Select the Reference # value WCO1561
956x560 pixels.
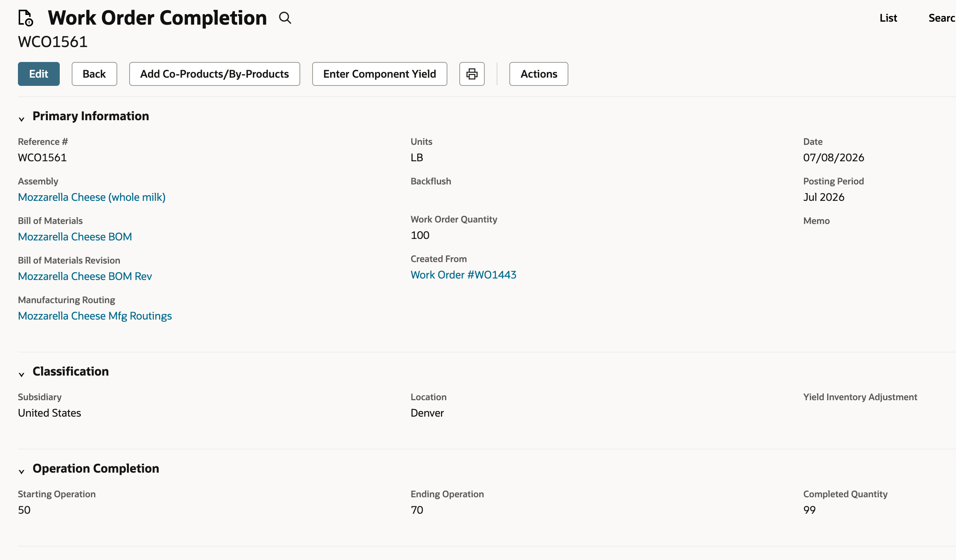(43, 158)
